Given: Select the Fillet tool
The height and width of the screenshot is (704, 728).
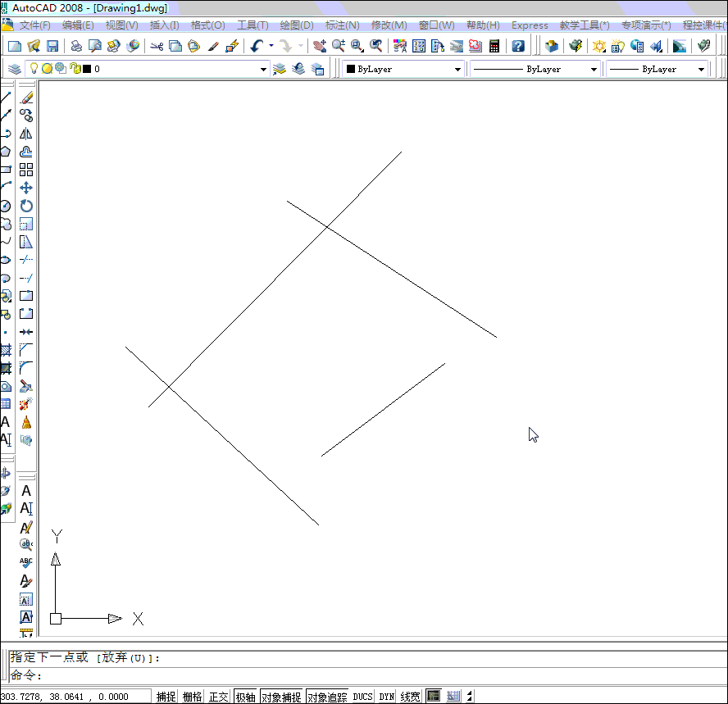Looking at the screenshot, I should click(x=26, y=368).
